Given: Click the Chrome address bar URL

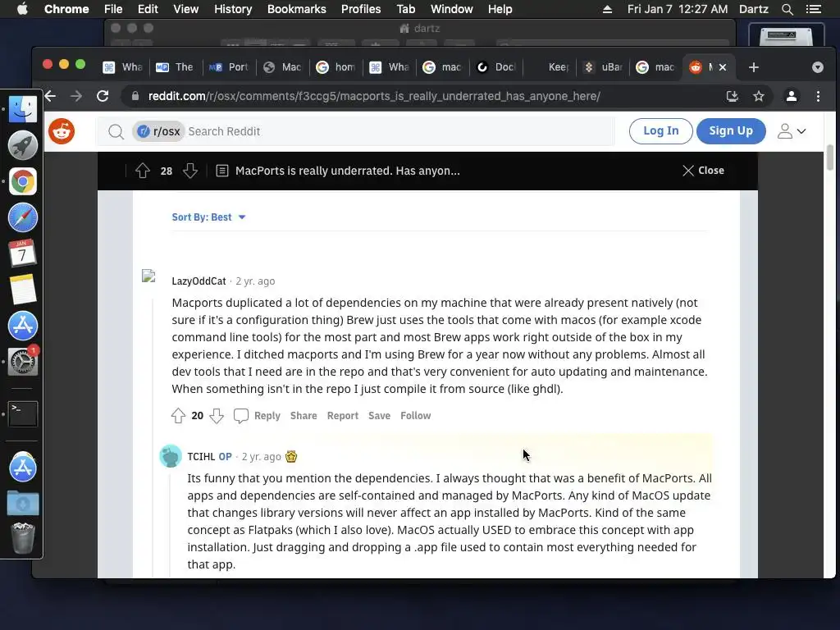Looking at the screenshot, I should 374,96.
